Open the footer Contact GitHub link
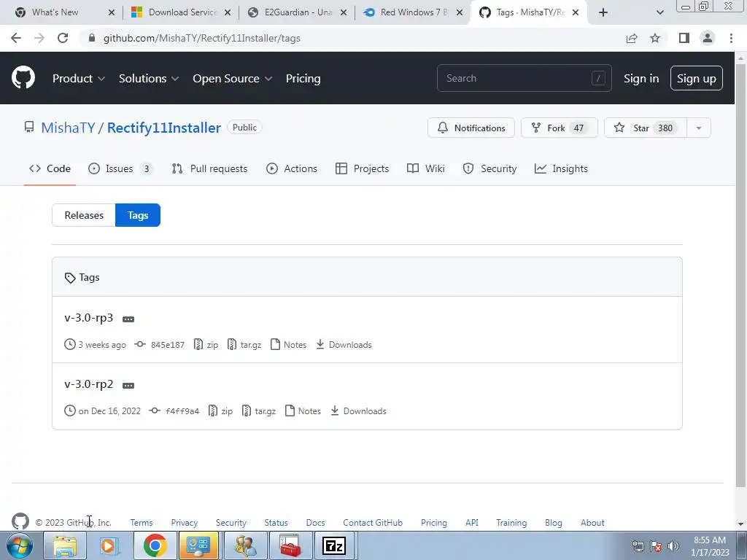 coord(373,523)
